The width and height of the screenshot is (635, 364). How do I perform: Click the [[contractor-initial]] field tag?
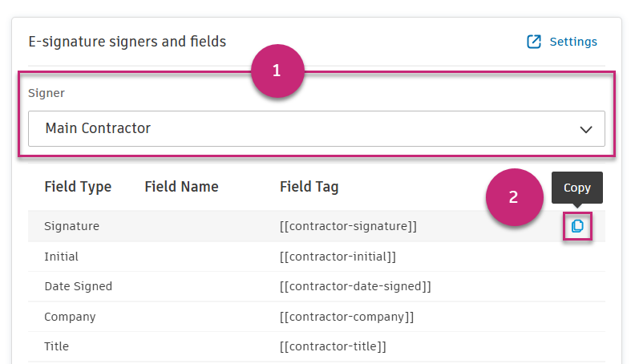click(x=338, y=257)
